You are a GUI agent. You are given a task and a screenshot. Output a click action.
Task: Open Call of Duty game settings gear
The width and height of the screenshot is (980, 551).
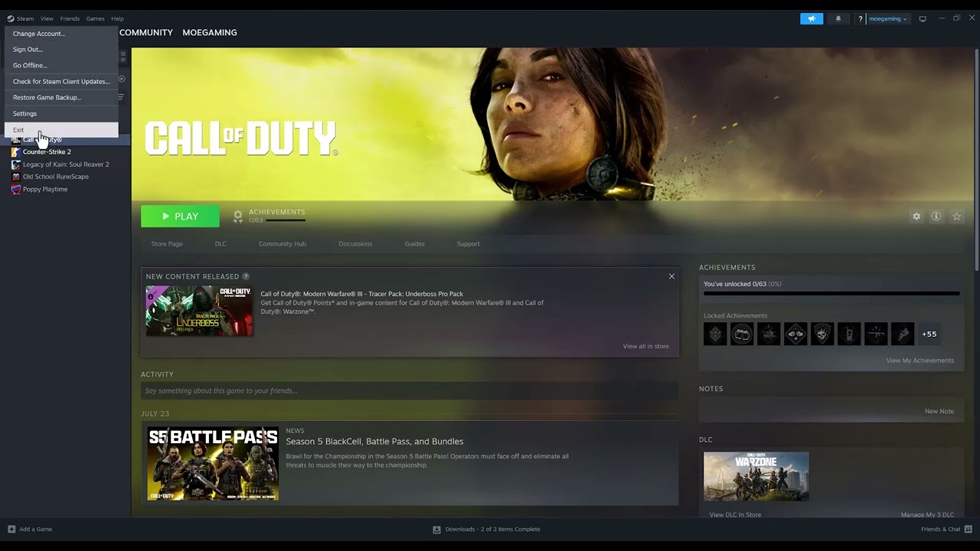click(x=916, y=217)
